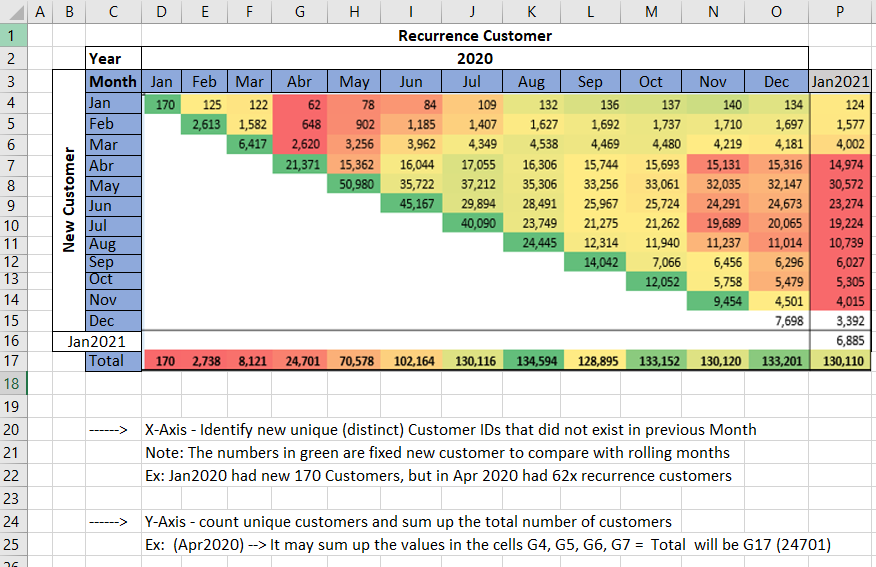876x567 pixels.
Task: Select the green cell with 170
Action: click(163, 104)
